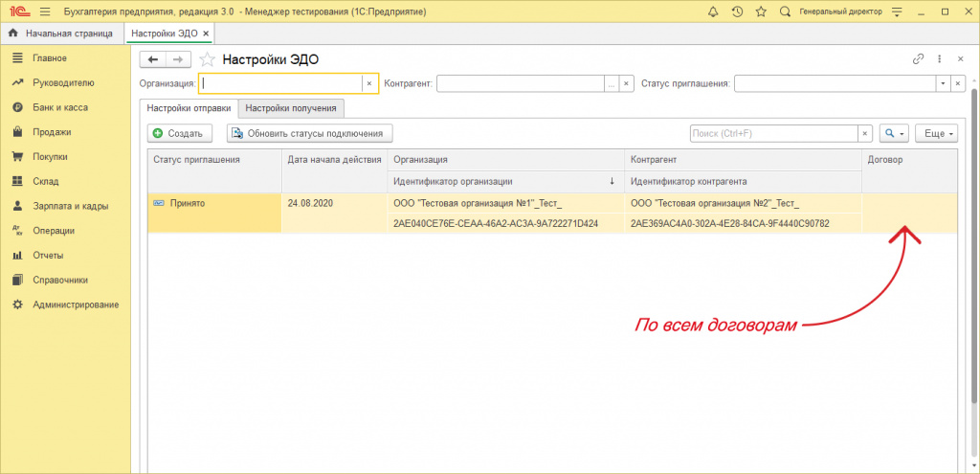Viewport: 980px width, 474px height.
Task: Copy link to this form icon
Action: point(919,59)
